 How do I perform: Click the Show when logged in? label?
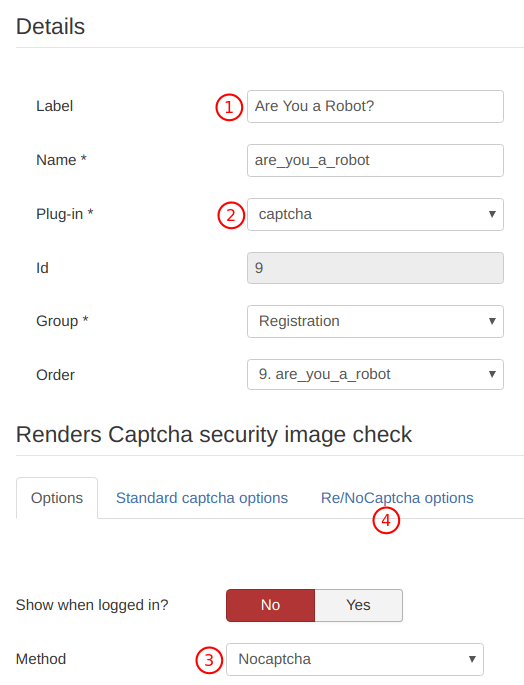click(92, 605)
